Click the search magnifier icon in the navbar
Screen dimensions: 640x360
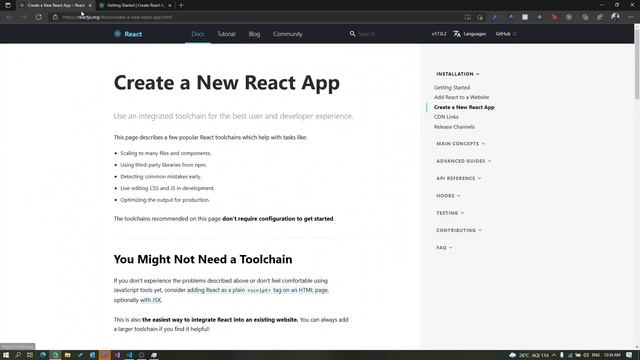click(x=352, y=34)
